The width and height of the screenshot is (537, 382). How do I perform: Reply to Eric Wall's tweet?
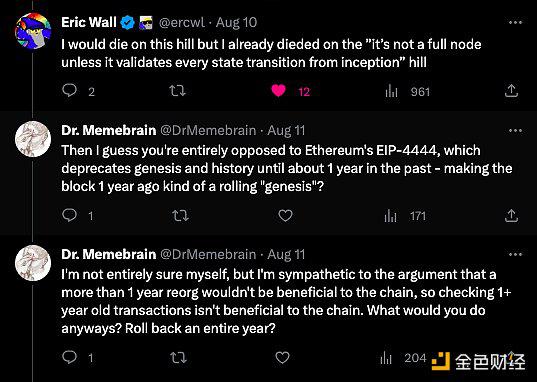point(70,91)
